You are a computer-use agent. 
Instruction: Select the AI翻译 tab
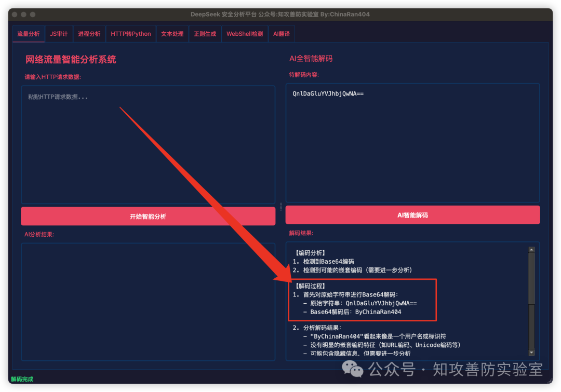click(282, 34)
